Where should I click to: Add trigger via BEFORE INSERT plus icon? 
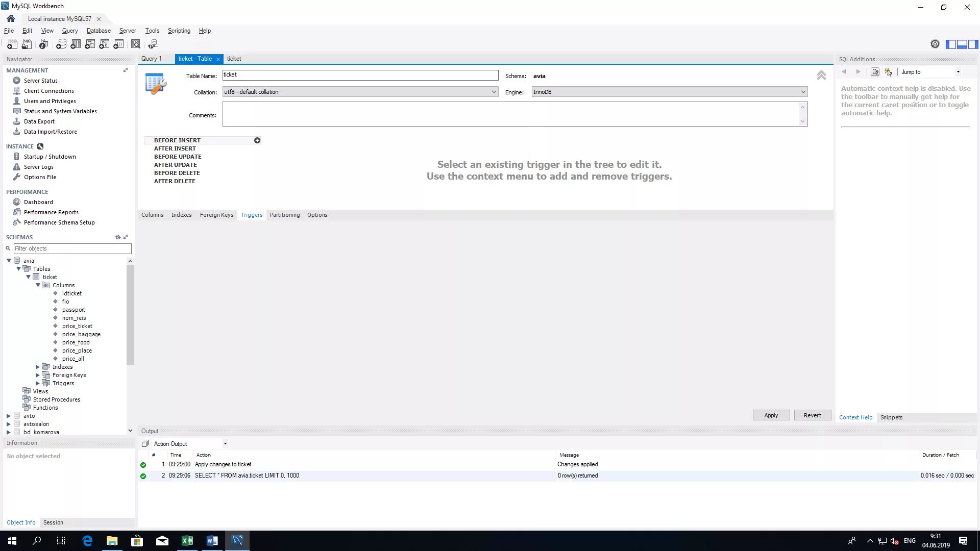257,140
